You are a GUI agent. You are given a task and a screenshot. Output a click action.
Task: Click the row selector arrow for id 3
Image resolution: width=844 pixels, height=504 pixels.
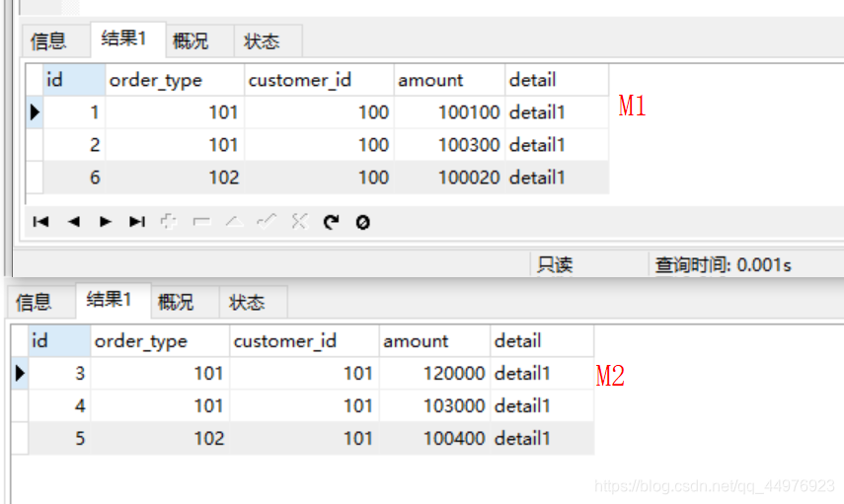(20, 373)
